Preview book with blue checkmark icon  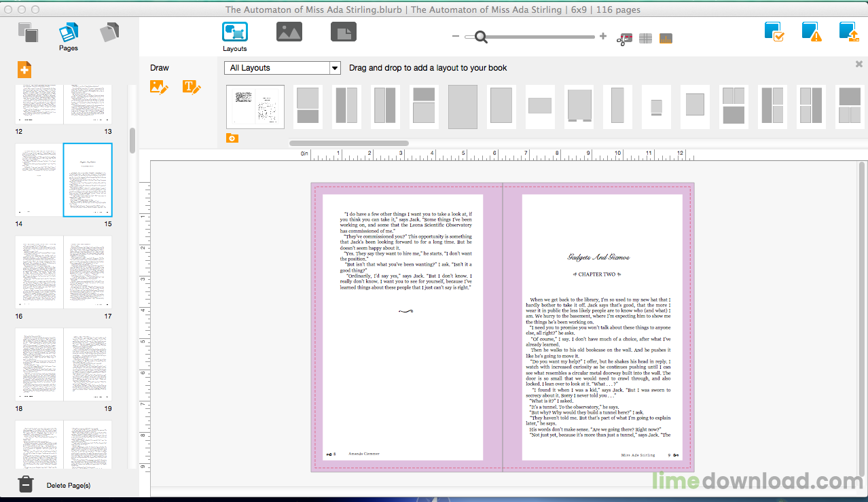point(774,32)
